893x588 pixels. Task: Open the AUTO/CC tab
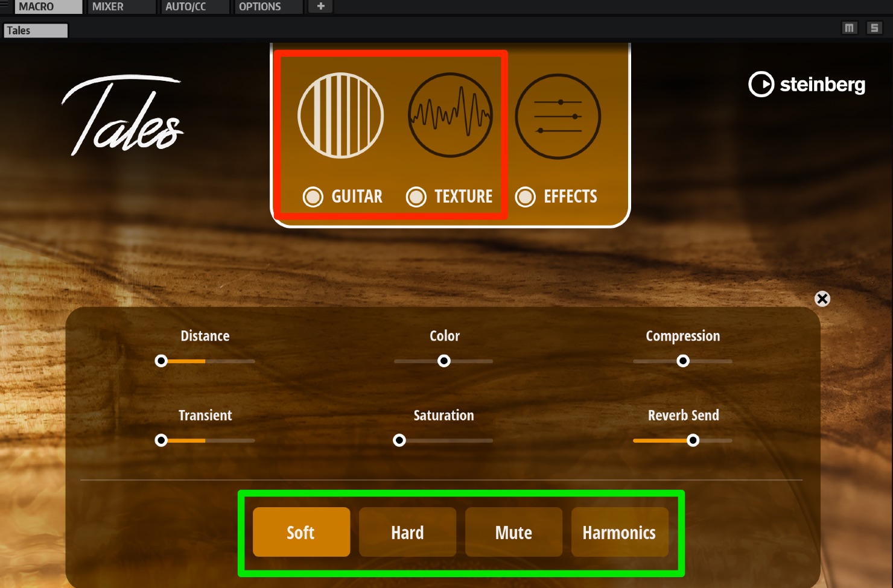coord(195,7)
